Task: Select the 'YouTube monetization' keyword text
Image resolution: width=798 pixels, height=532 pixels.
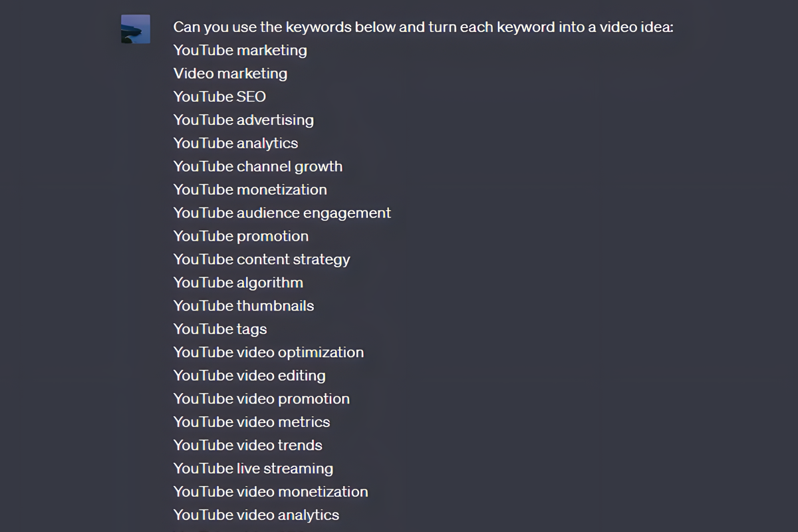Action: coord(250,190)
